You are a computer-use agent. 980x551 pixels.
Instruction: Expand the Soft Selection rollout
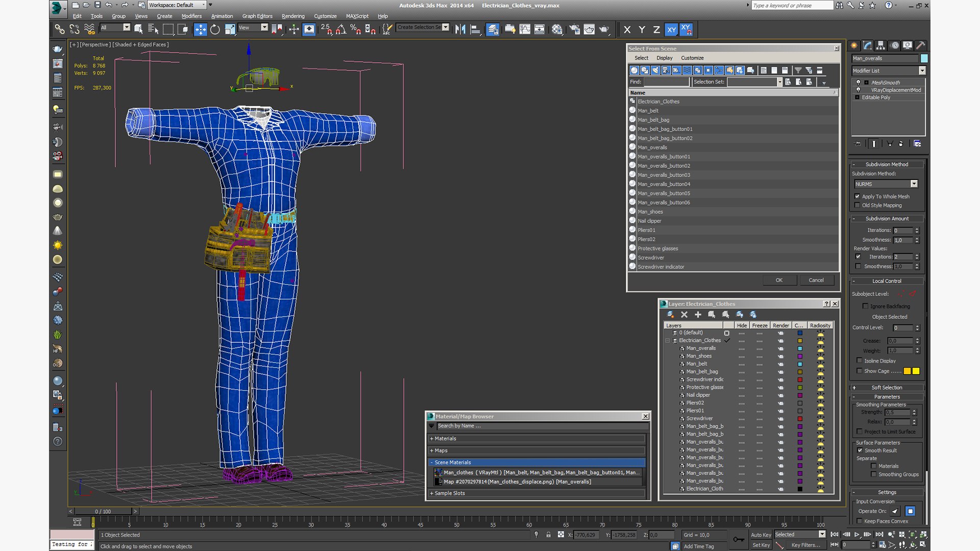point(887,388)
